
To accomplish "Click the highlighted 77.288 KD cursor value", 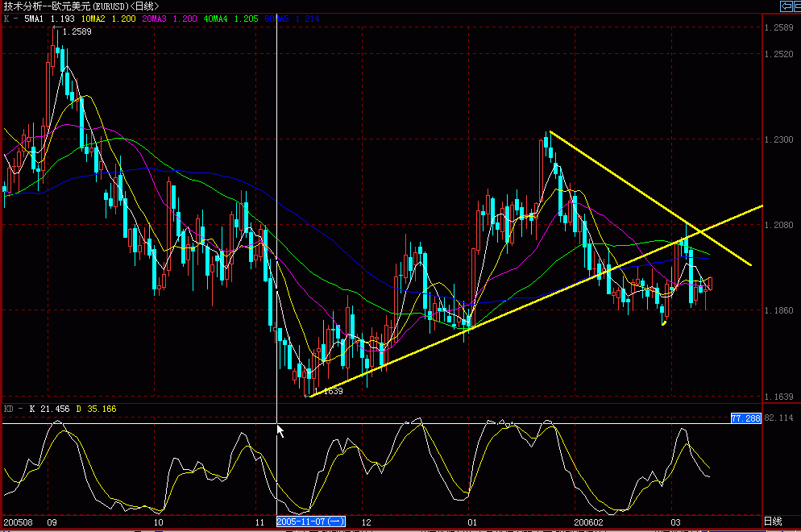I will (746, 418).
